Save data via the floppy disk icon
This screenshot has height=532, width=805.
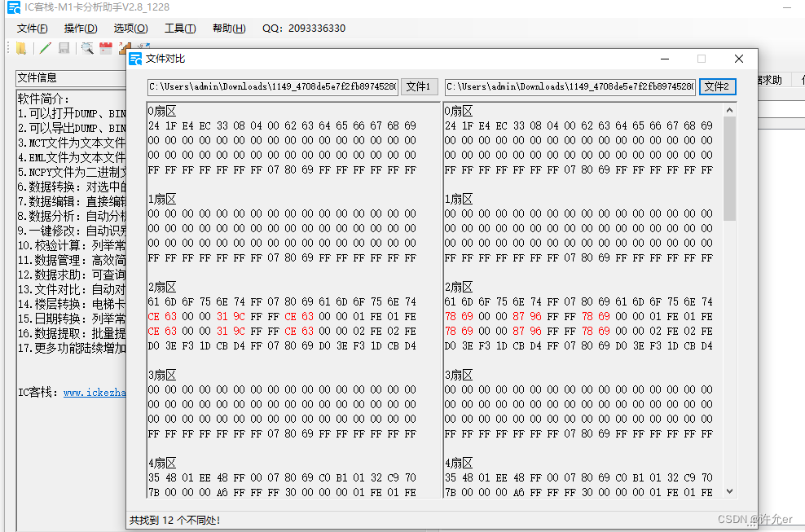[64, 47]
